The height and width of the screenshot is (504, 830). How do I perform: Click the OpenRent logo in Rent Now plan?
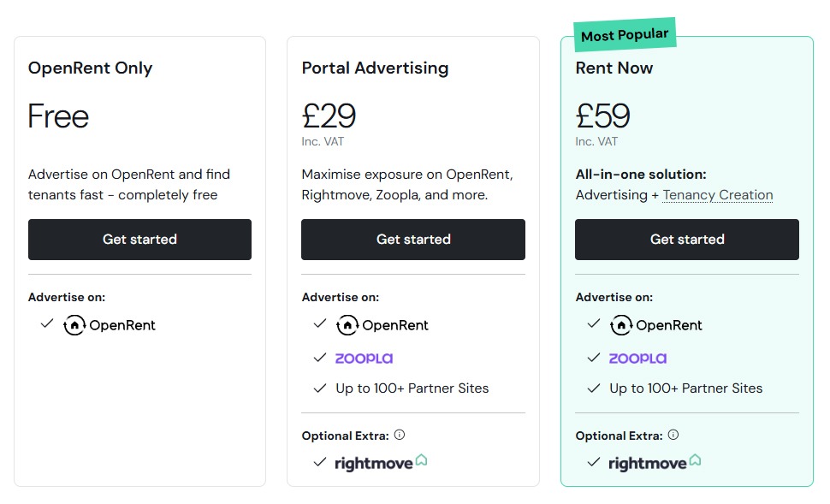coord(656,325)
